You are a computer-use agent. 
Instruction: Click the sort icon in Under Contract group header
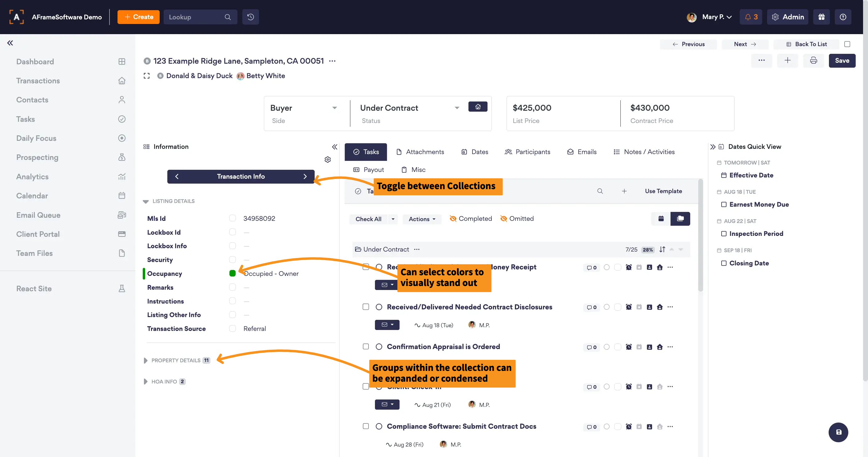click(x=662, y=249)
